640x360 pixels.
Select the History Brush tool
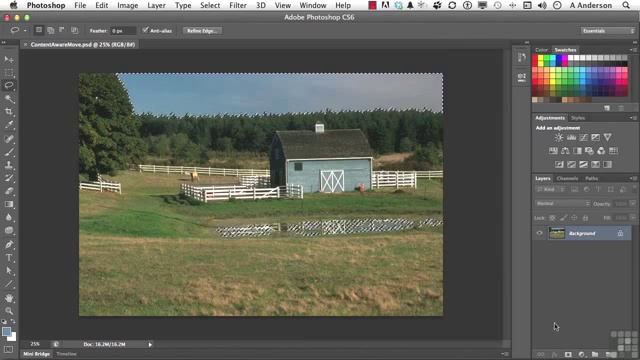coord(9,178)
